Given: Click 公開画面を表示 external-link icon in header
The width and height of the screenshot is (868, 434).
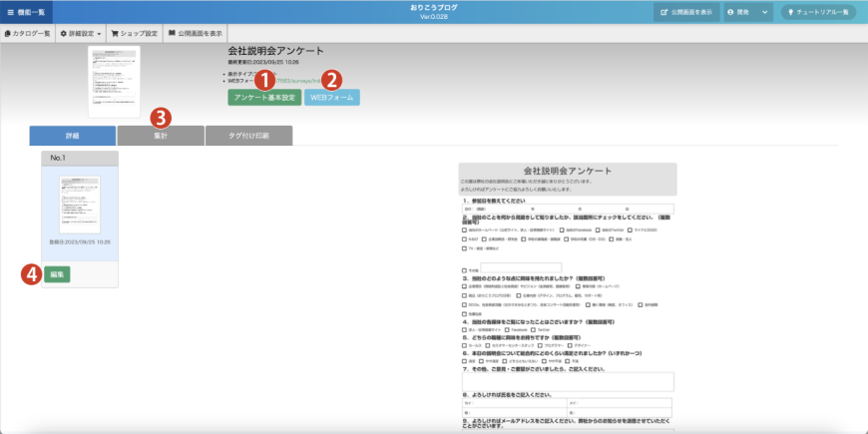Looking at the screenshot, I should point(664,12).
